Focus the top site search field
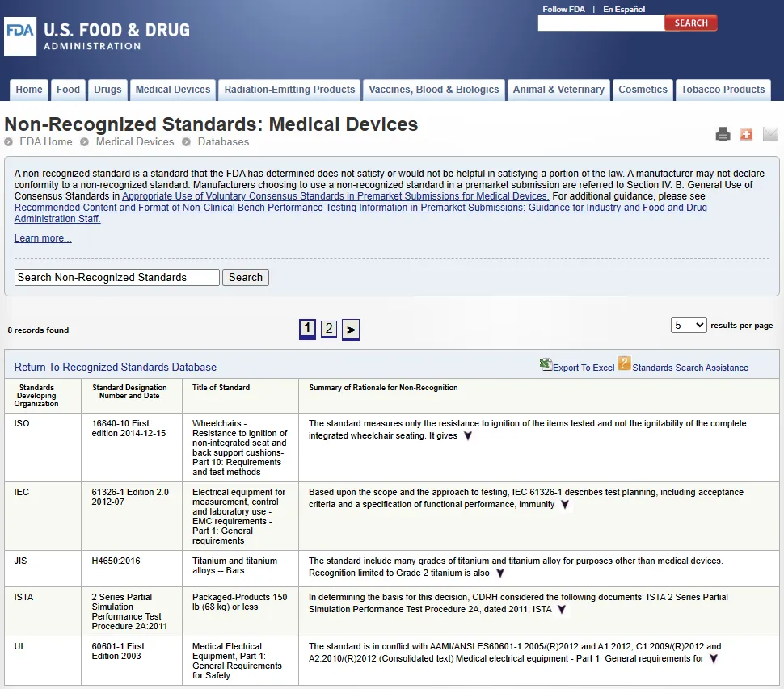The width and height of the screenshot is (784, 689). click(x=601, y=23)
